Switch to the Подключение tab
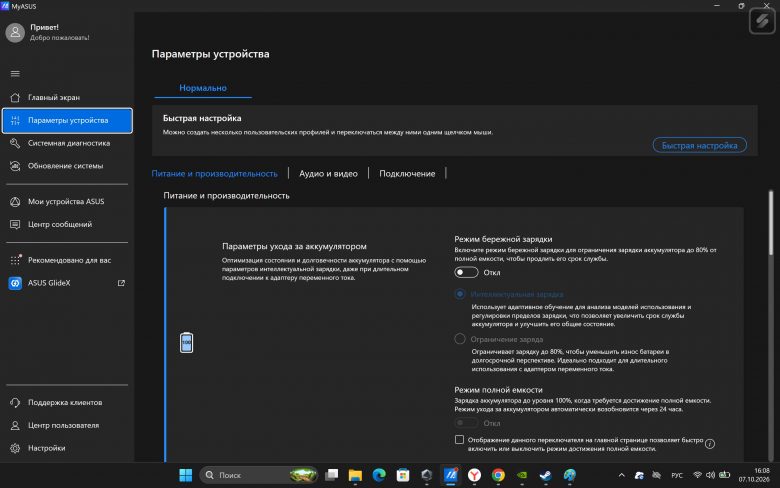Image resolution: width=780 pixels, height=488 pixels. click(x=407, y=174)
